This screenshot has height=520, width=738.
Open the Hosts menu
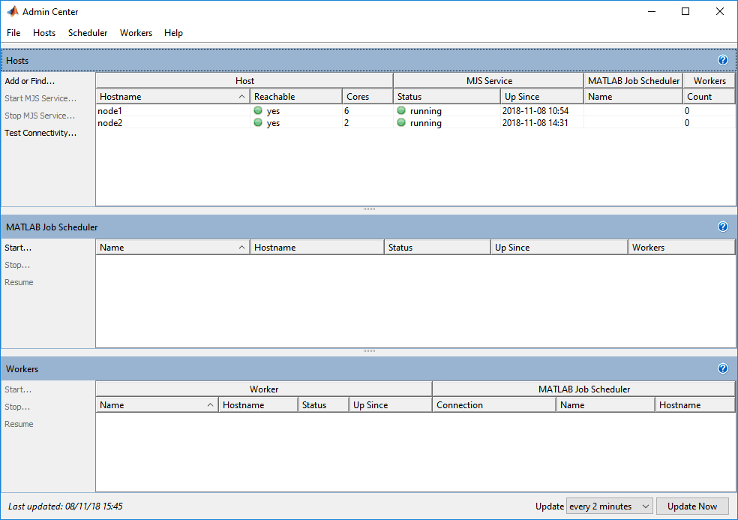(x=44, y=33)
